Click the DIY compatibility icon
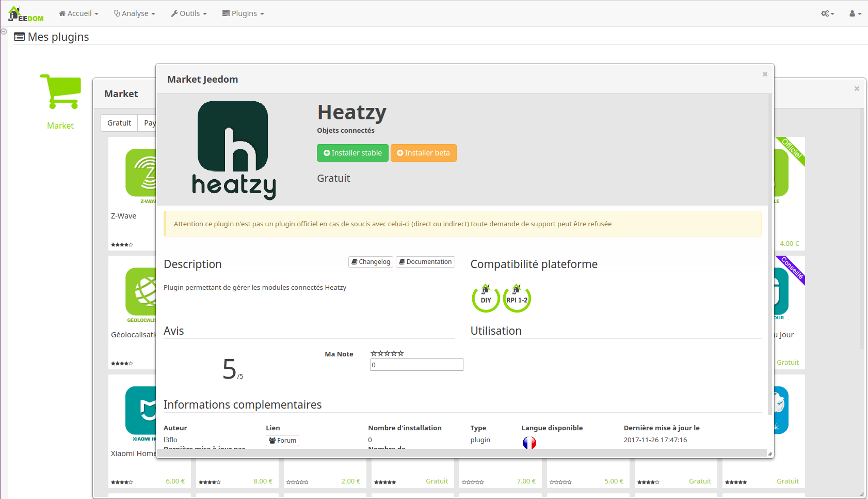This screenshot has height=499, width=868. coord(486,298)
